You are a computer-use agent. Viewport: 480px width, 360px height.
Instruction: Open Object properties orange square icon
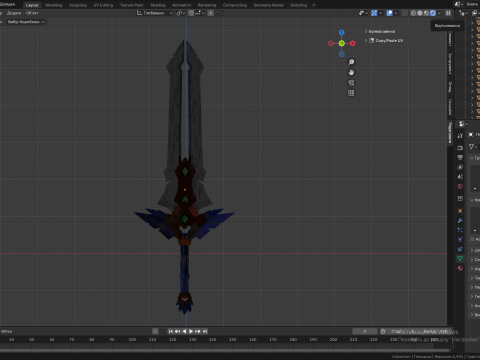(x=460, y=211)
